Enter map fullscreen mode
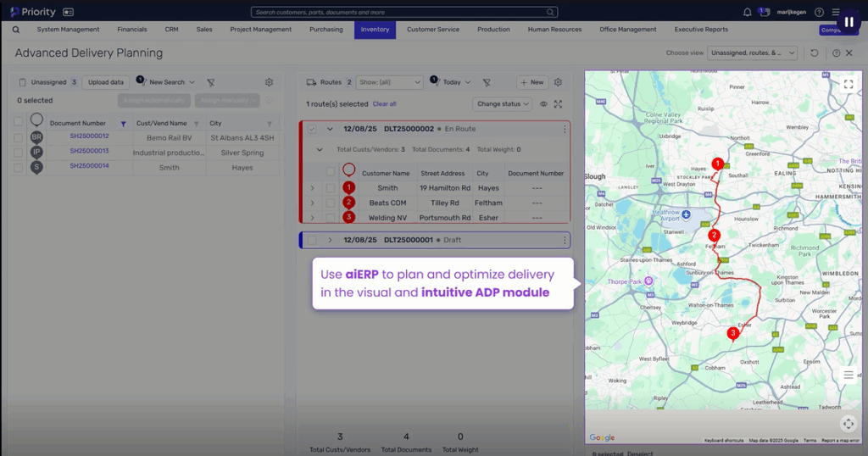Screen dimensions: 868x456 pyautogui.click(x=848, y=85)
